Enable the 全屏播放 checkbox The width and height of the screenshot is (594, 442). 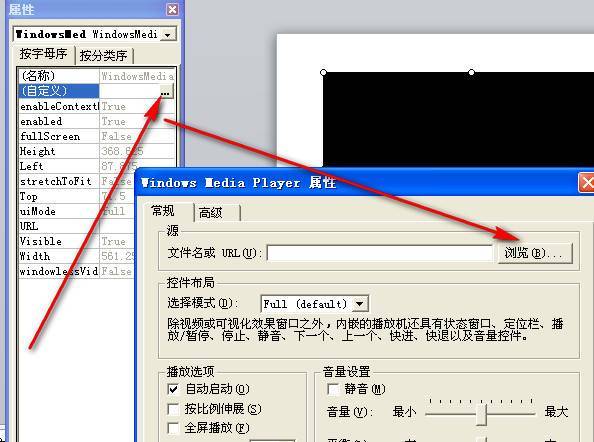point(173,428)
